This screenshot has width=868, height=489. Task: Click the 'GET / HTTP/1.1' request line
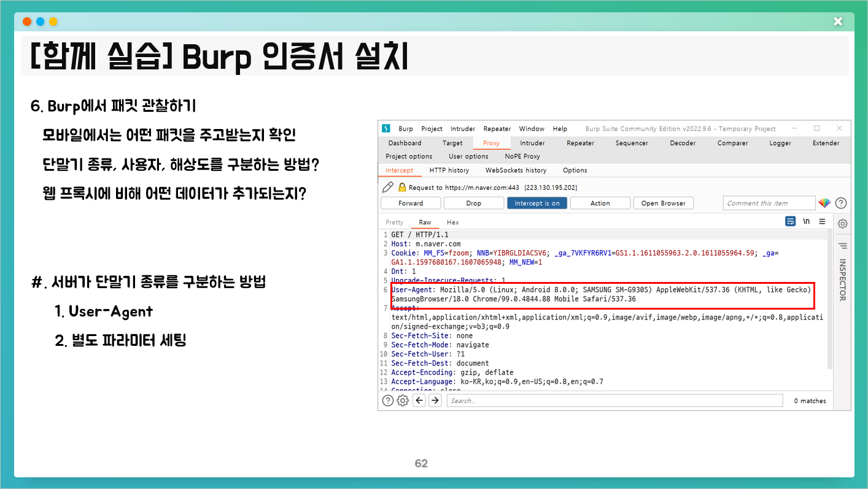tap(420, 235)
